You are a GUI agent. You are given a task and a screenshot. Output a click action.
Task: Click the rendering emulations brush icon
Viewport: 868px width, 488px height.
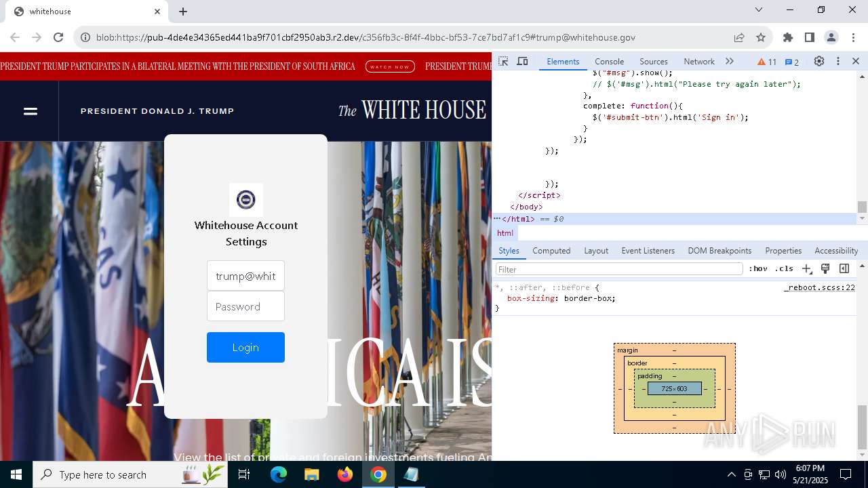pos(825,268)
